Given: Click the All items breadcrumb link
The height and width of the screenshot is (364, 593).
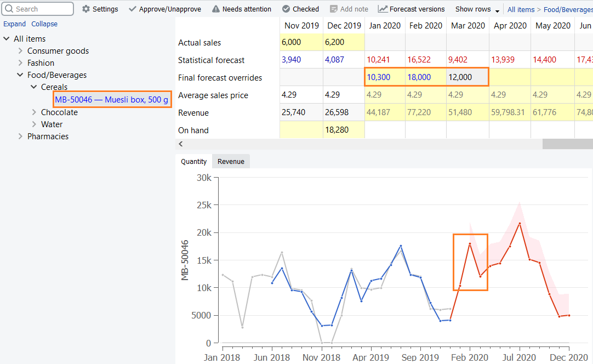Looking at the screenshot, I should pyautogui.click(x=520, y=9).
